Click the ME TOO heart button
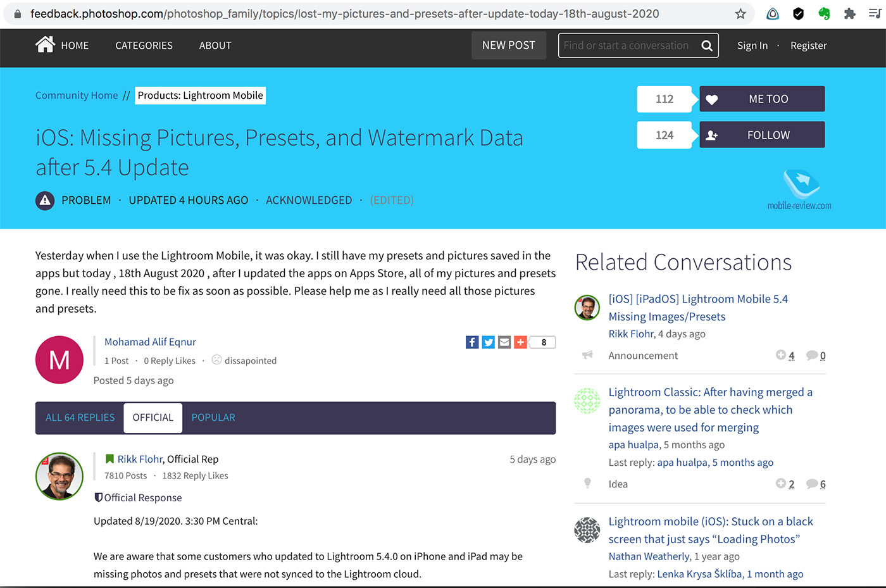886x588 pixels. (762, 99)
